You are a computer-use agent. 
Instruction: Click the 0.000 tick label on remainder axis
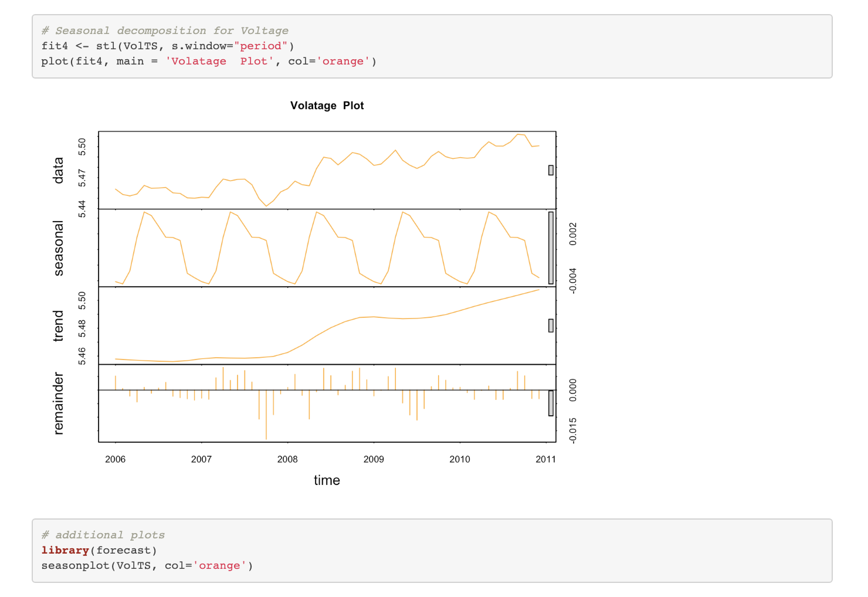(x=573, y=390)
